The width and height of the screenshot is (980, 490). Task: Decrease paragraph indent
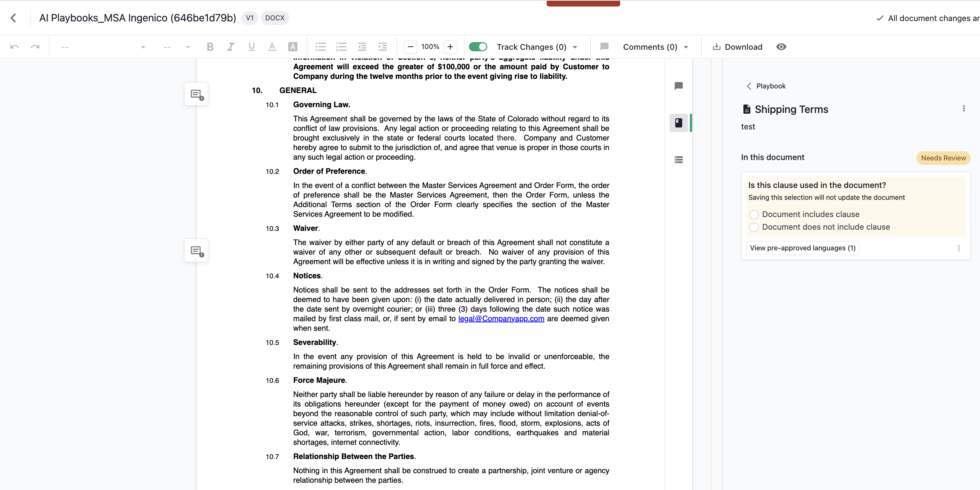point(362,47)
